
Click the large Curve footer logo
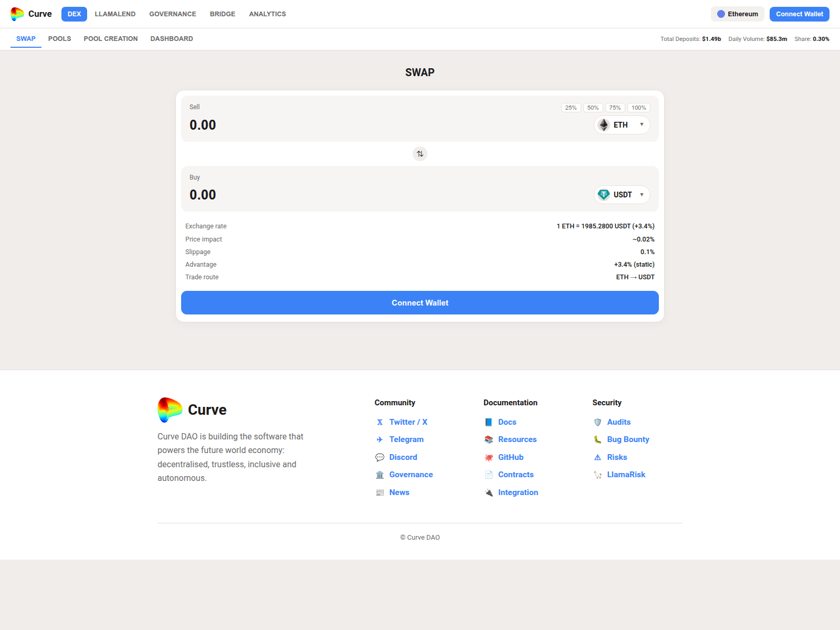coord(170,410)
